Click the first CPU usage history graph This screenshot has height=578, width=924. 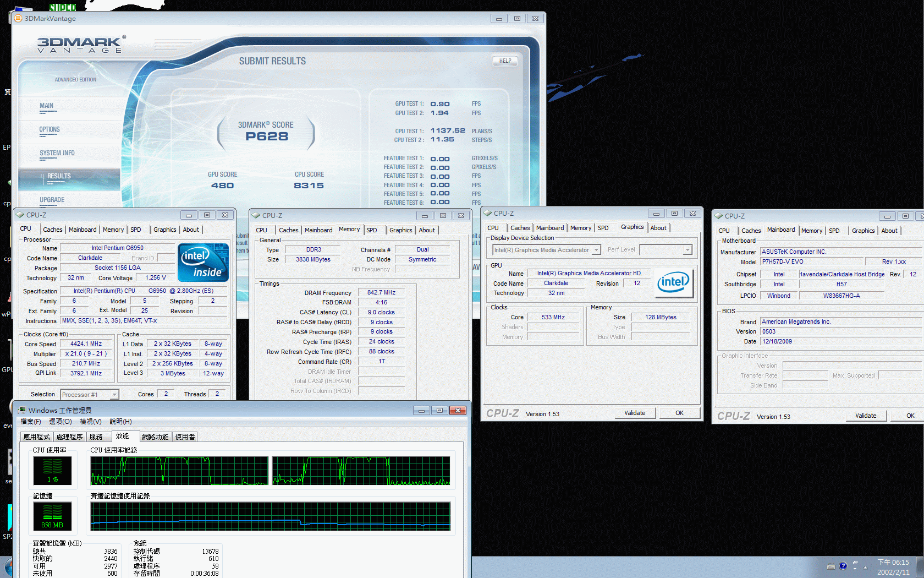click(180, 471)
